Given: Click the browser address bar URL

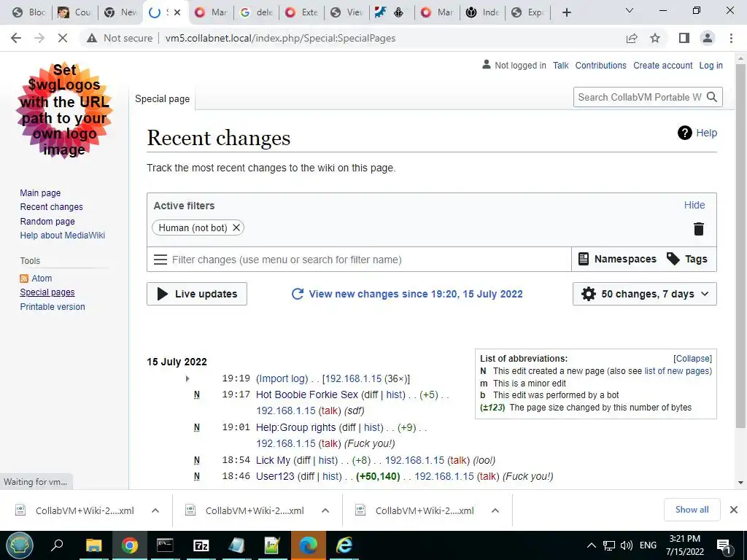Looking at the screenshot, I should point(280,38).
